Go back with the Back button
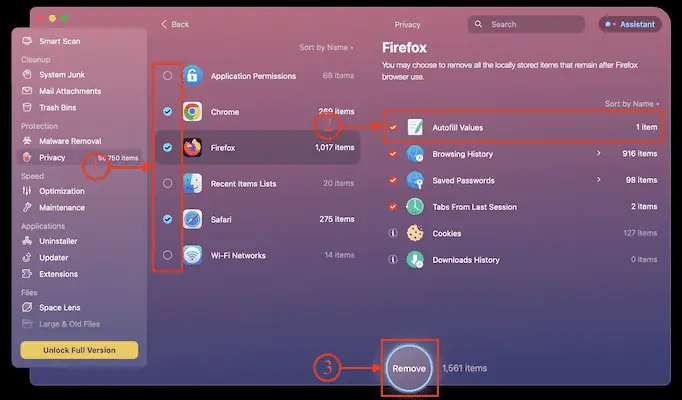The height and width of the screenshot is (400, 682). point(175,24)
